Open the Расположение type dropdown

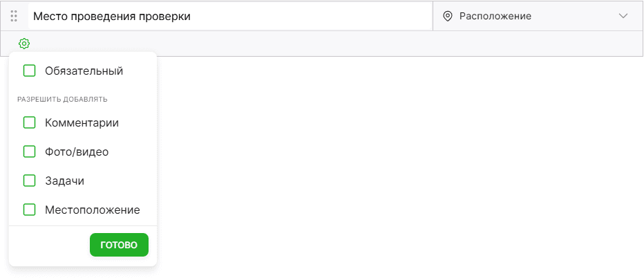538,16
